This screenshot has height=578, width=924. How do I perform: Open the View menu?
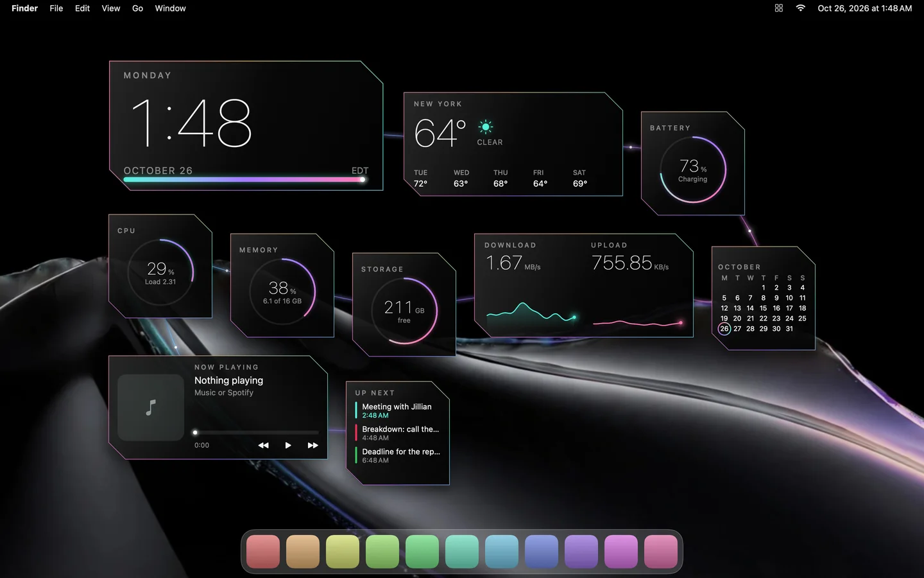pos(111,8)
